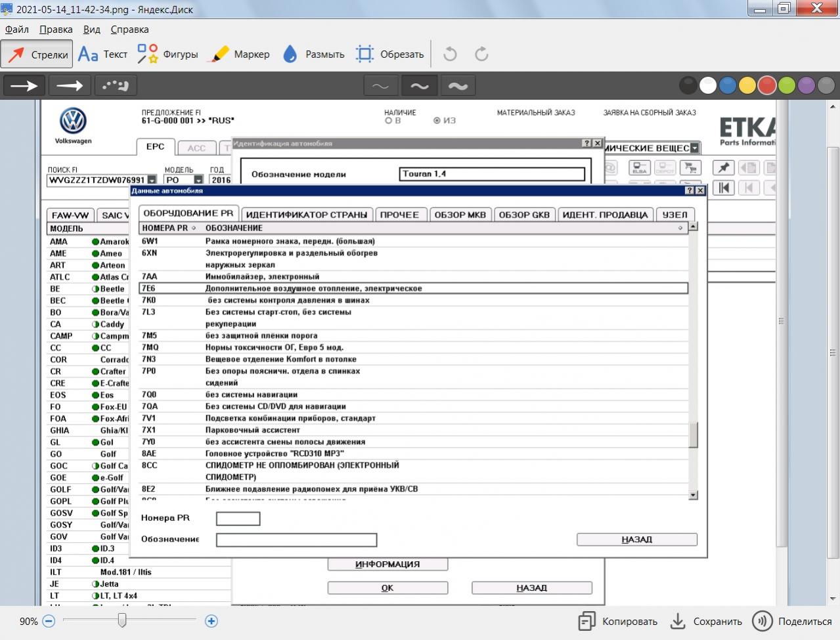Expand the ХИМИЧЕСКИЕ ВЕЩЕСТВА dropdown

click(x=695, y=148)
